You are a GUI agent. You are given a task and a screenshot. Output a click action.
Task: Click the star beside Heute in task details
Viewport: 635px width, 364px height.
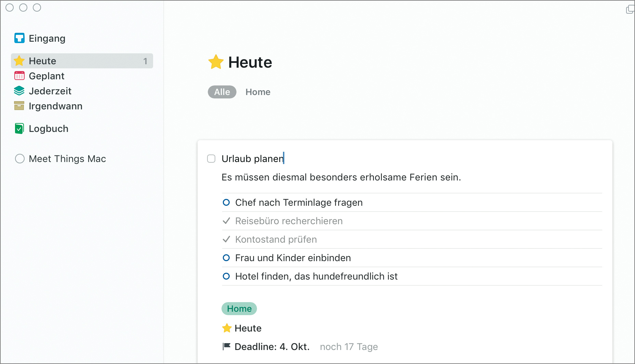227,328
